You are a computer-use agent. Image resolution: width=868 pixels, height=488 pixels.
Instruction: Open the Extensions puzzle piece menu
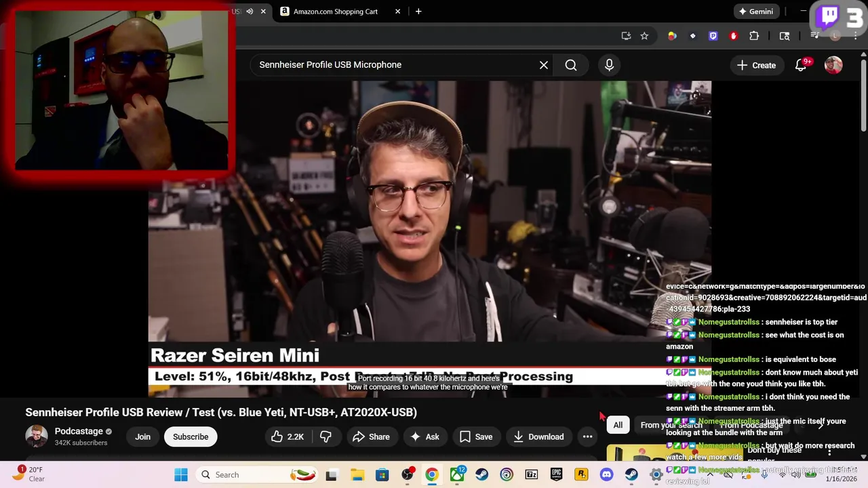point(754,36)
